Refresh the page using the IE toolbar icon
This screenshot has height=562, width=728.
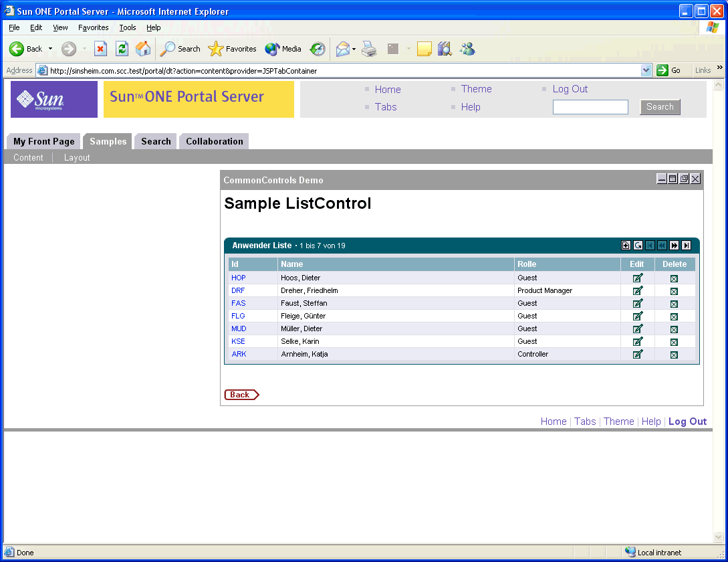(x=122, y=49)
